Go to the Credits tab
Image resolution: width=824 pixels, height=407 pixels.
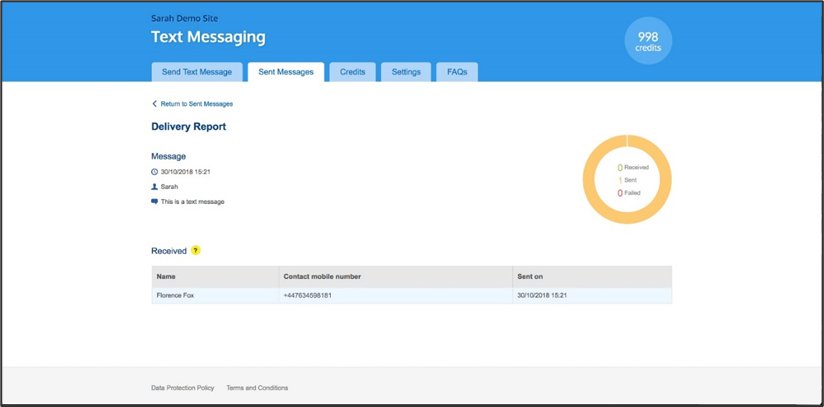click(x=352, y=72)
